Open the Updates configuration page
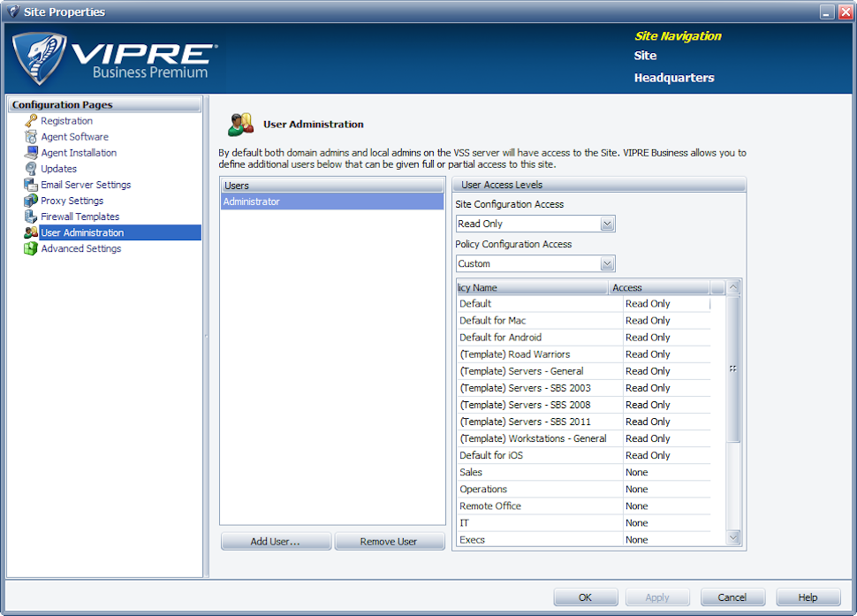Viewport: 857px width, 616px height. (x=58, y=169)
